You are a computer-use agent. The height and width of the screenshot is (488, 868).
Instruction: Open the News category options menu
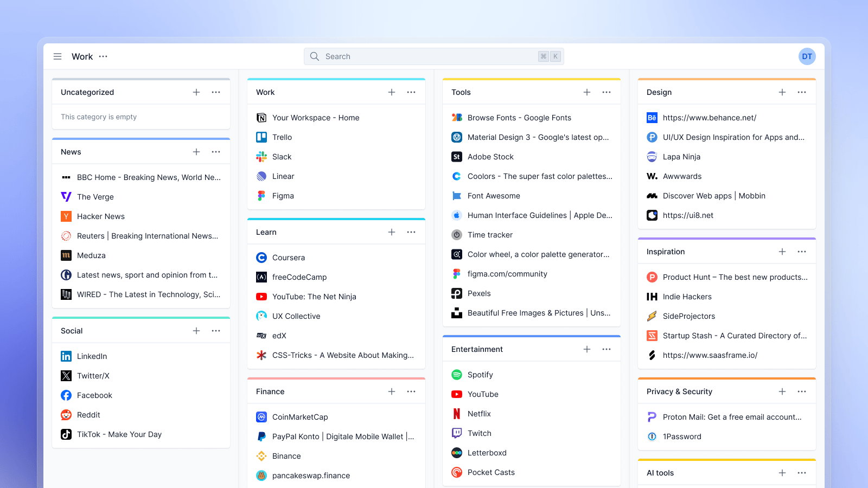click(x=216, y=152)
